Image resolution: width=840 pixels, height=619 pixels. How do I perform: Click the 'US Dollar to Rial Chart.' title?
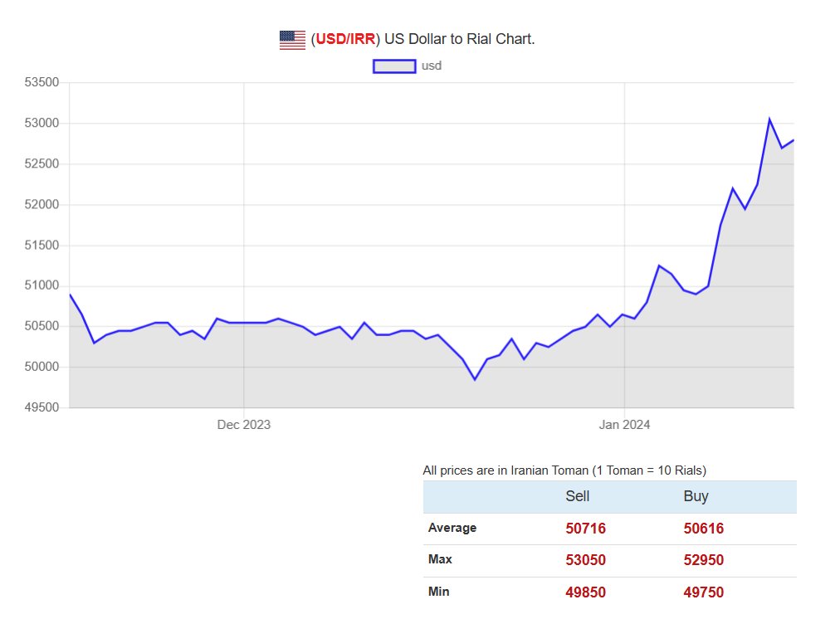460,39
